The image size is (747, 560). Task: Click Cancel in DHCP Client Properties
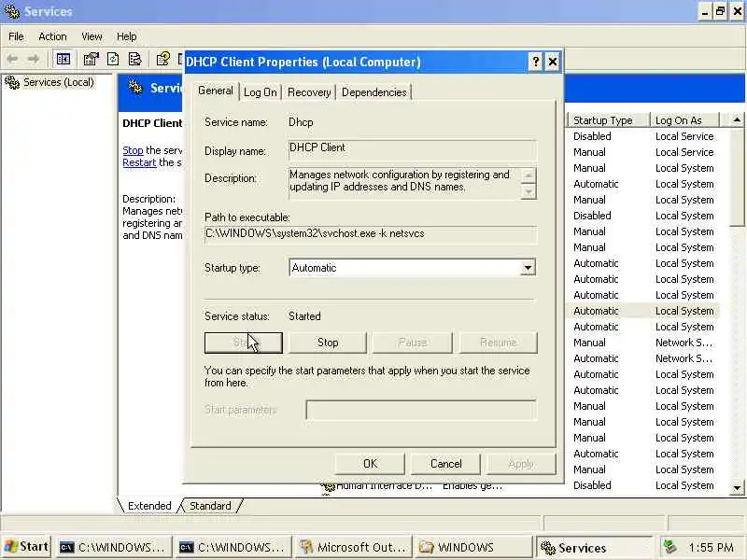(x=446, y=464)
